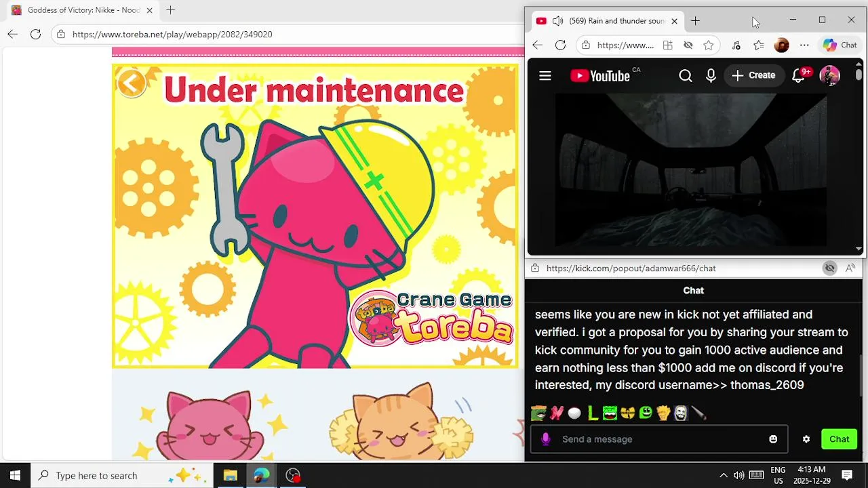
Task: Open the Edge browser profile avatar
Action: pyautogui.click(x=781, y=45)
